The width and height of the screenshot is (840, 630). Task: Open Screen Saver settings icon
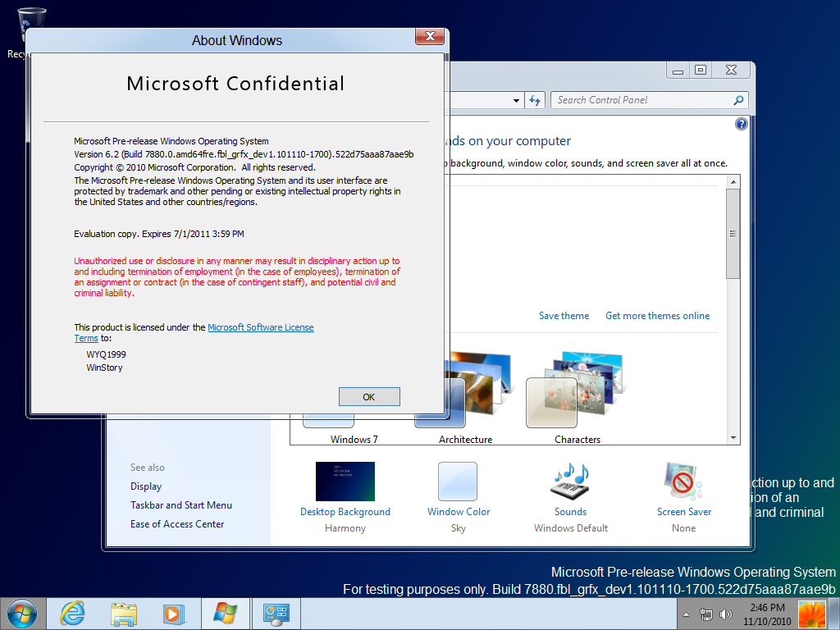tap(683, 481)
